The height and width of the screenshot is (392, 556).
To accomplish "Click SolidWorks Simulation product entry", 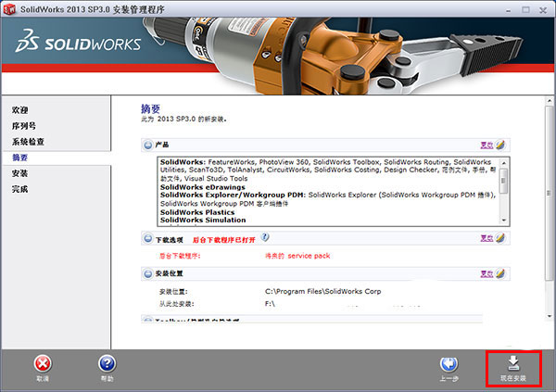I will (x=203, y=220).
